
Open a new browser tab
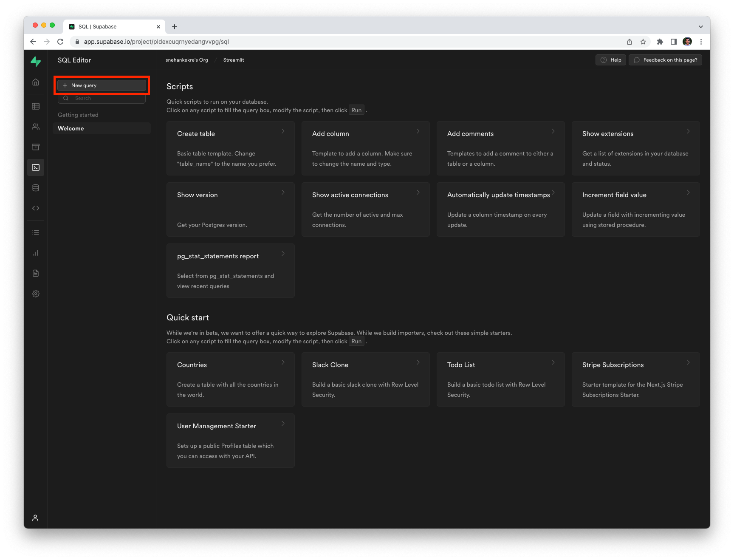click(x=175, y=27)
